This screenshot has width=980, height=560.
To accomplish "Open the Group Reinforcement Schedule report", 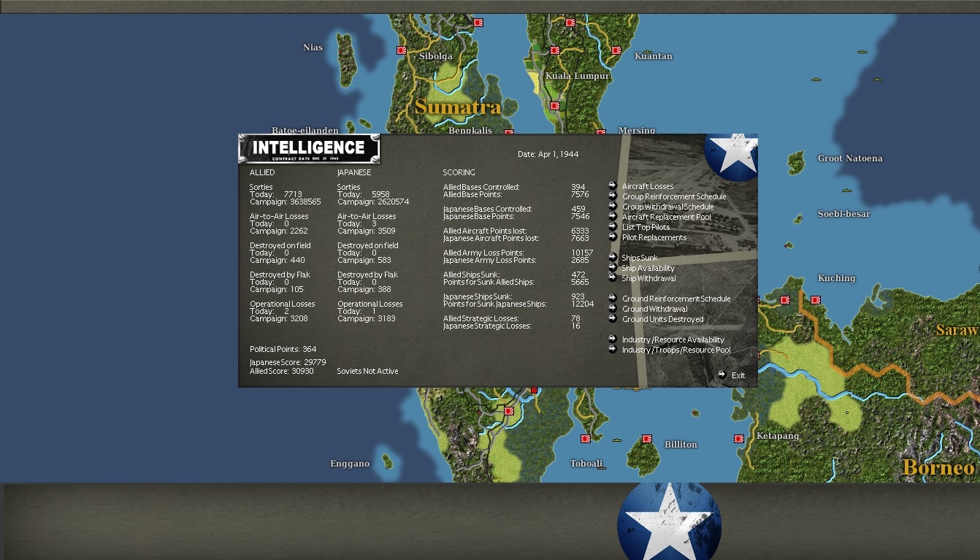I will 674,196.
